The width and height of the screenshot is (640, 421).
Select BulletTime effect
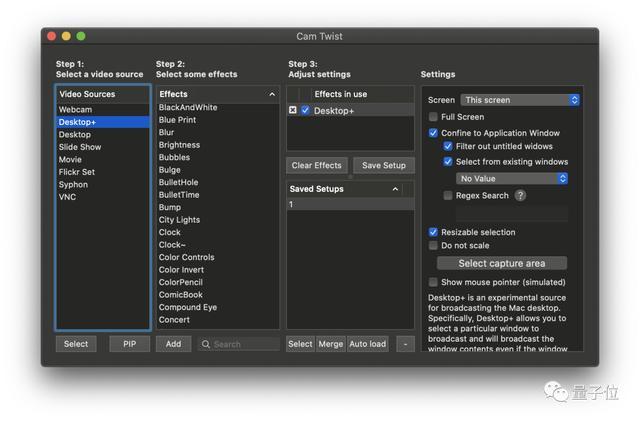[218, 195]
